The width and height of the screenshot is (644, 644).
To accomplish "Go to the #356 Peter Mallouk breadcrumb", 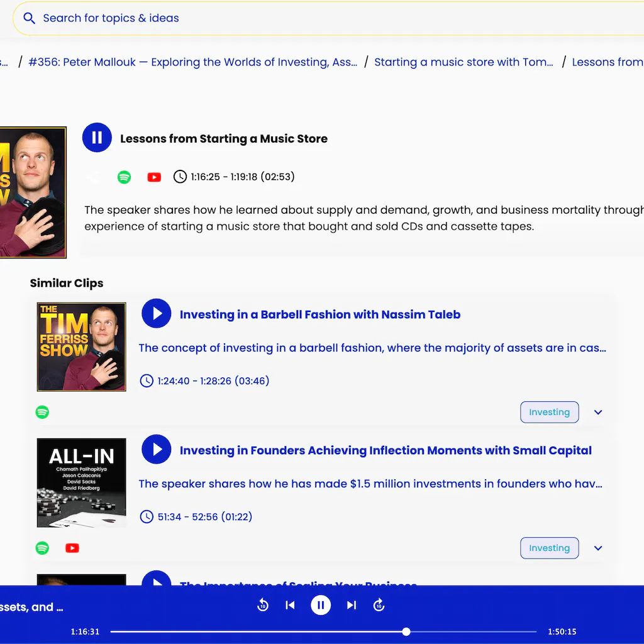I will pyautogui.click(x=192, y=62).
